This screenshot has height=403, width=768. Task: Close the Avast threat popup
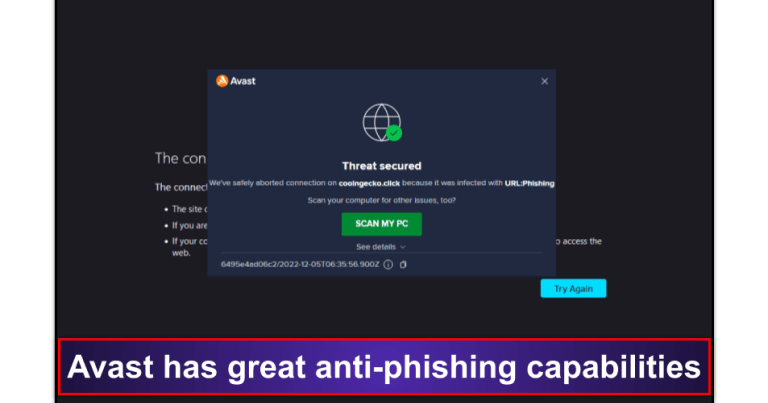point(544,81)
